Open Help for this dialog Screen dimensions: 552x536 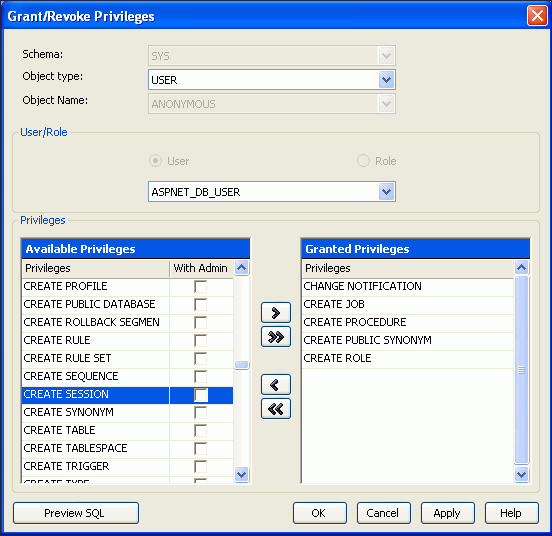[512, 513]
